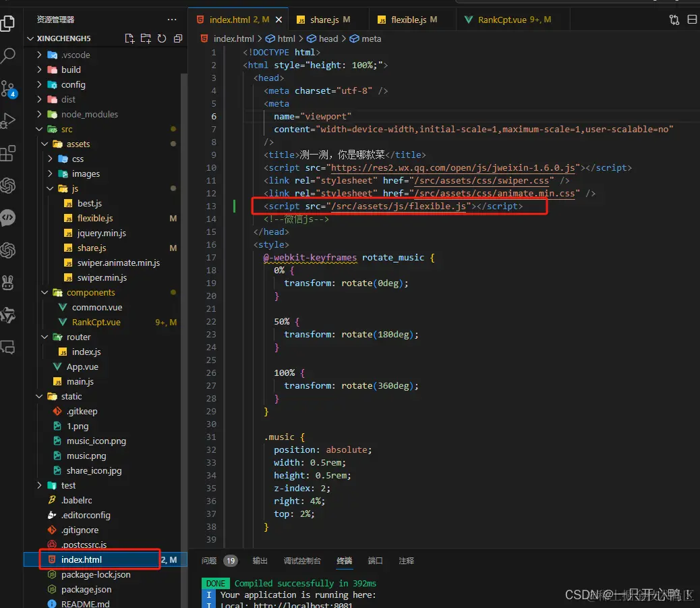Viewport: 700px width, 608px height.
Task: Open music_icon.png in explorer
Action: pos(105,441)
